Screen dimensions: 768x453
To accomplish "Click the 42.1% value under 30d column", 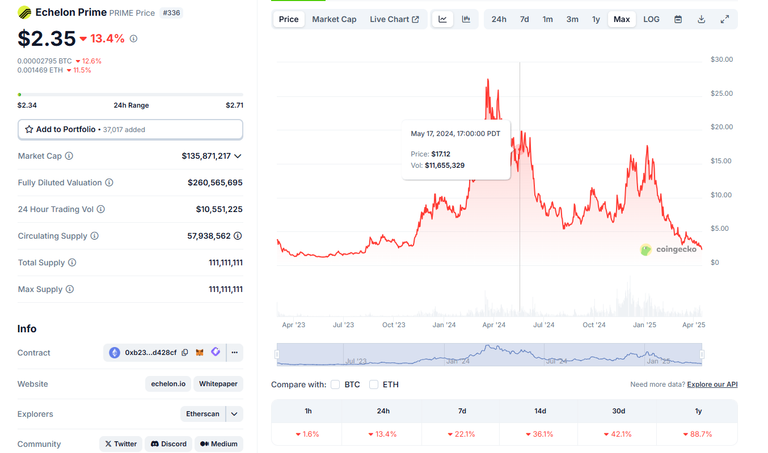I will [618, 434].
